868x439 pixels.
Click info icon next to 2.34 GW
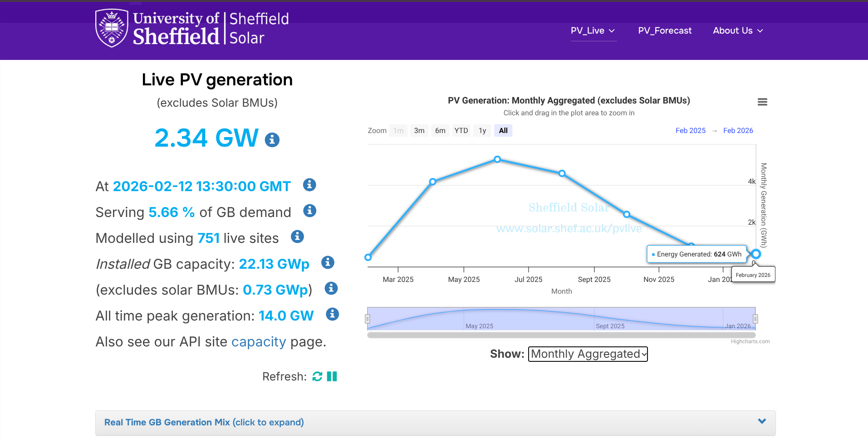point(272,139)
